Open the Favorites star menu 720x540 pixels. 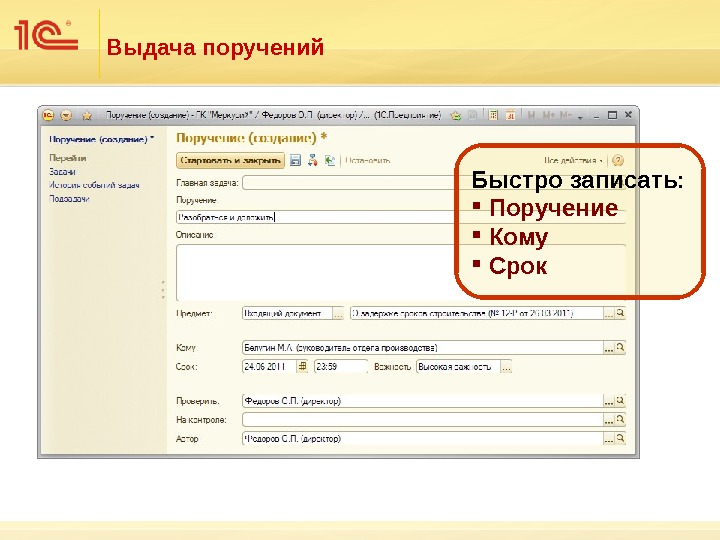pyautogui.click(x=86, y=116)
